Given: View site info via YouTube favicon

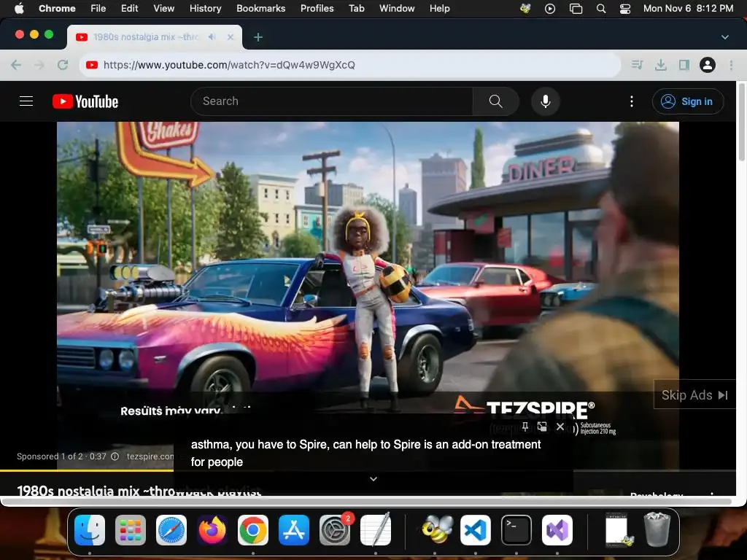Looking at the screenshot, I should point(91,65).
